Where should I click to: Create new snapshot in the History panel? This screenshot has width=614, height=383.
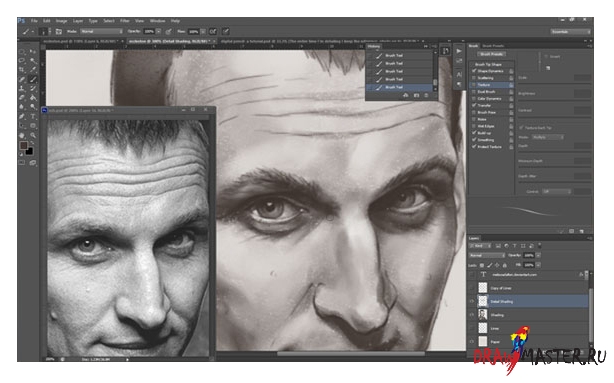click(416, 95)
